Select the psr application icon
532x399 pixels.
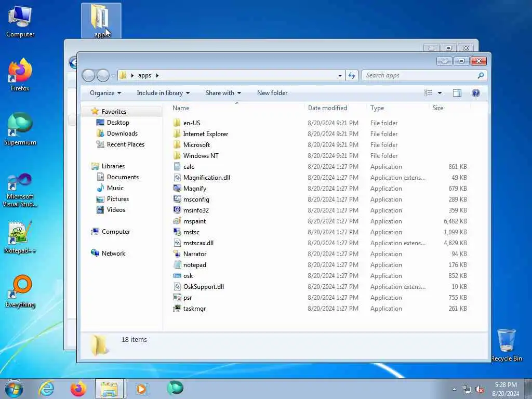pos(177,298)
